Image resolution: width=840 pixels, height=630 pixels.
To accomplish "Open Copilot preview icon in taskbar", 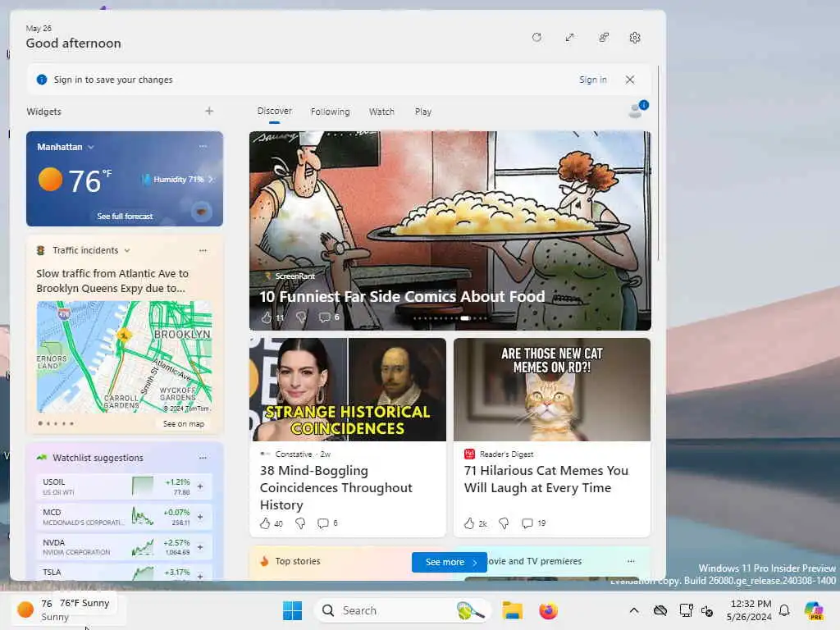I will [x=814, y=610].
